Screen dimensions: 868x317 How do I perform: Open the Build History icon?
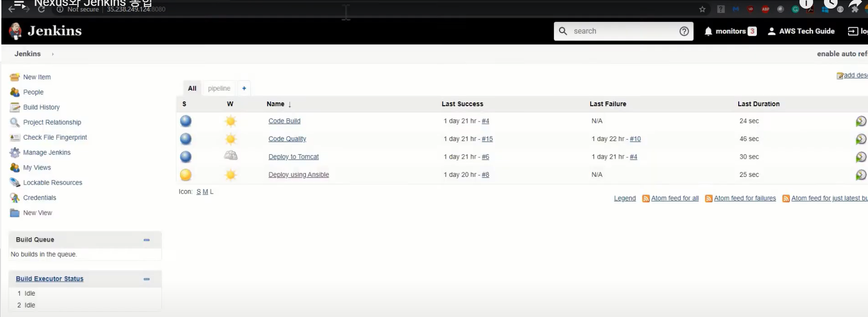(x=15, y=107)
